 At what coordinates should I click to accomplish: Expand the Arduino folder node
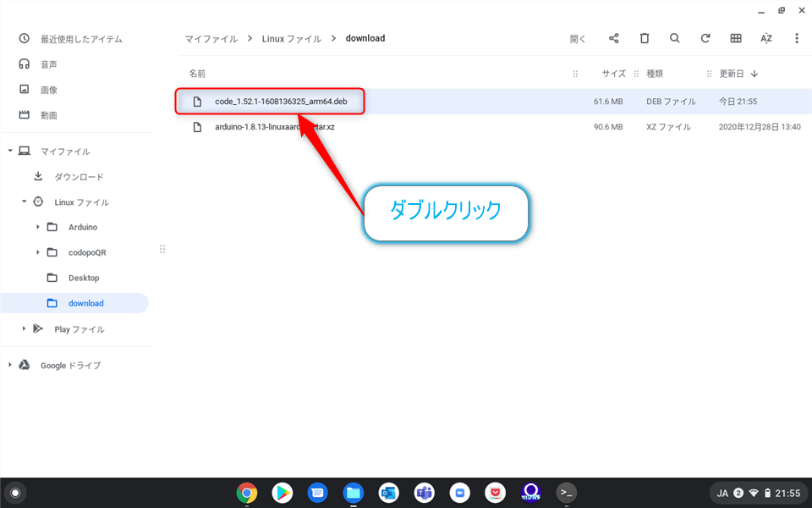[x=38, y=227]
